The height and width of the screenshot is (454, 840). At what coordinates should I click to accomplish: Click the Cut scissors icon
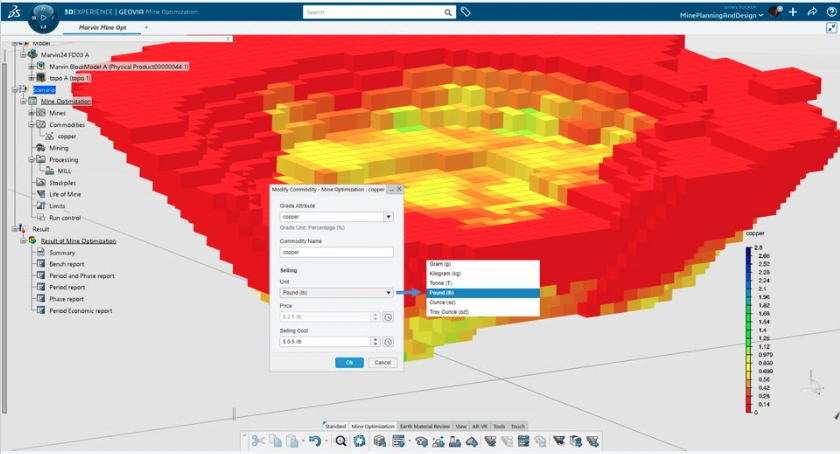pos(258,441)
